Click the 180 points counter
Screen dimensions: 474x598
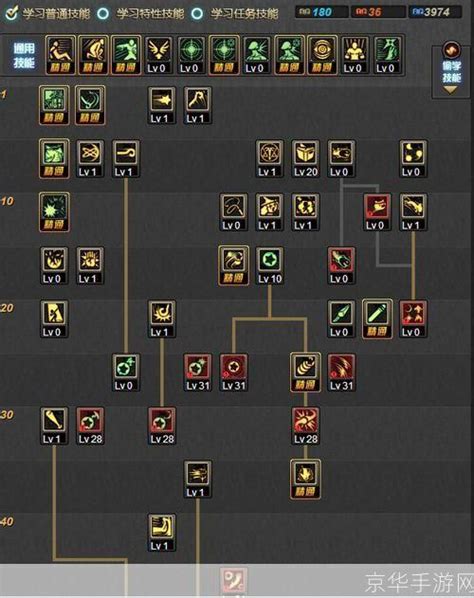(321, 12)
